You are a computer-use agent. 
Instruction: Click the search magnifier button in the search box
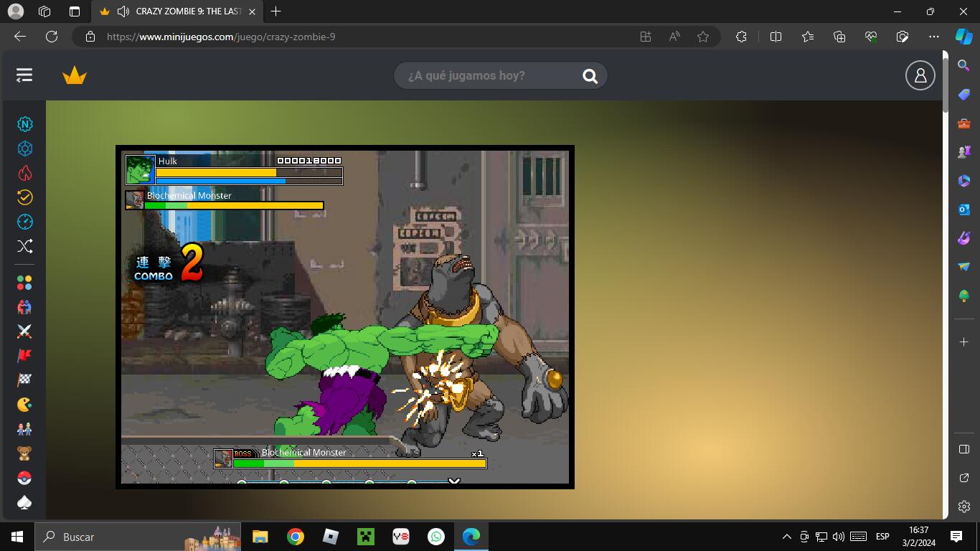point(590,76)
